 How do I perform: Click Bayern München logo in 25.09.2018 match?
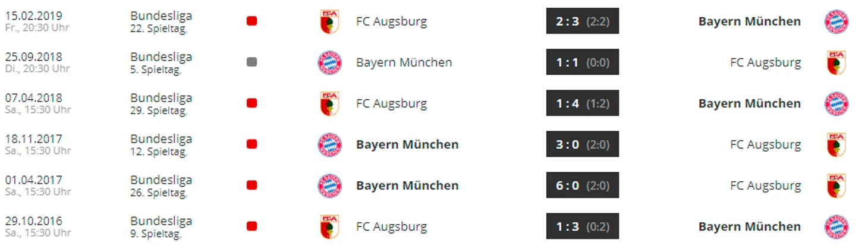point(329,62)
